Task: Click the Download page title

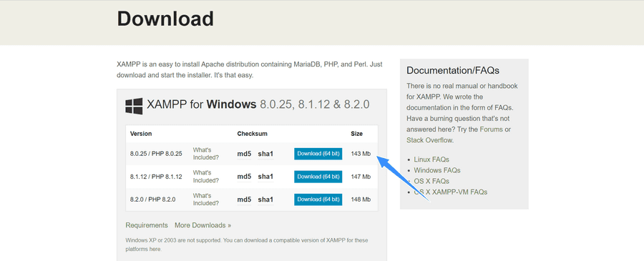Action: tap(165, 19)
